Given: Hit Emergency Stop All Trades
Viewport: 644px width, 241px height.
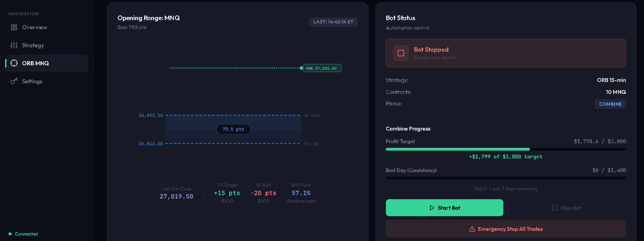Looking at the screenshot, I should coord(506,229).
